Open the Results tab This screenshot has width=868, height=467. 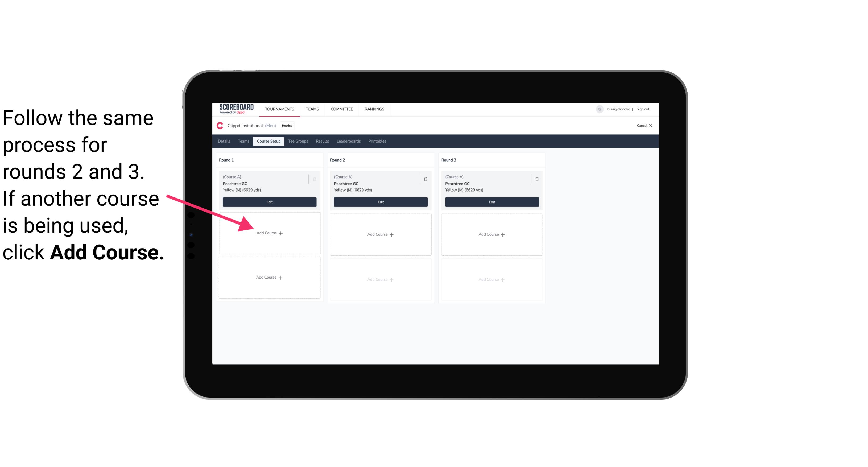322,141
